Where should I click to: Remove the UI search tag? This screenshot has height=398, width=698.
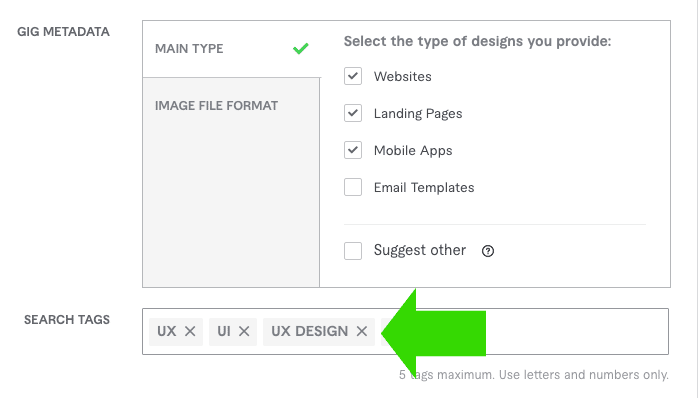tap(244, 331)
